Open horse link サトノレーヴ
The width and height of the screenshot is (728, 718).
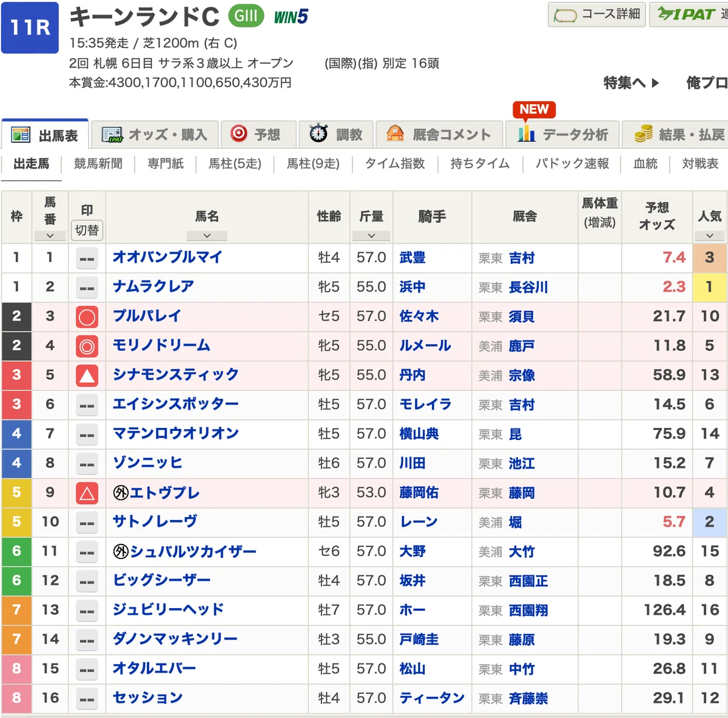click(x=155, y=521)
